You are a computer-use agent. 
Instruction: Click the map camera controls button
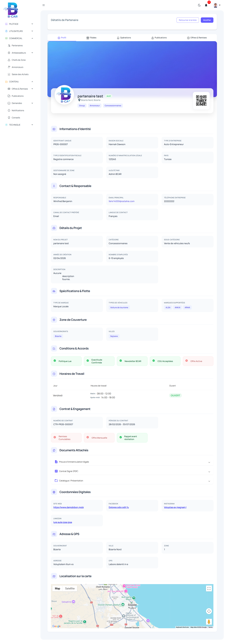[209, 611]
